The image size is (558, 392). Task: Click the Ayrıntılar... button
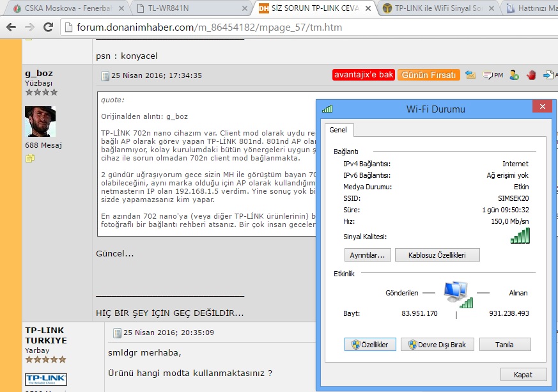click(x=368, y=255)
